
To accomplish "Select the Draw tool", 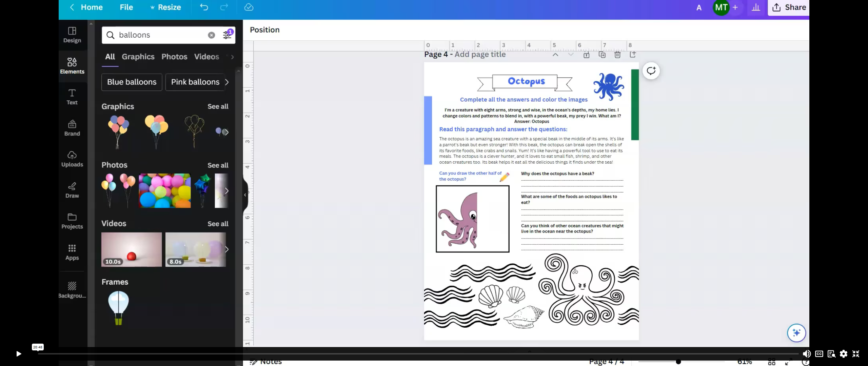I will [72, 190].
